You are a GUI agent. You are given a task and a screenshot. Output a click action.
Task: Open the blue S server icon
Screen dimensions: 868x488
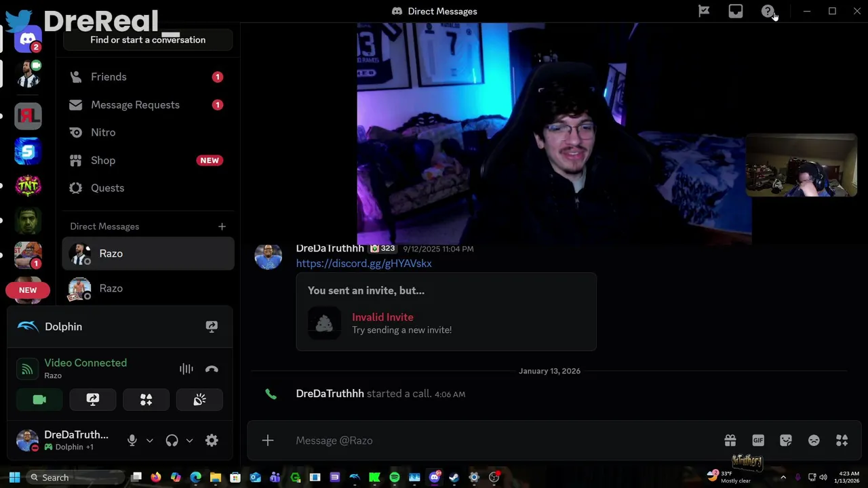(28, 151)
